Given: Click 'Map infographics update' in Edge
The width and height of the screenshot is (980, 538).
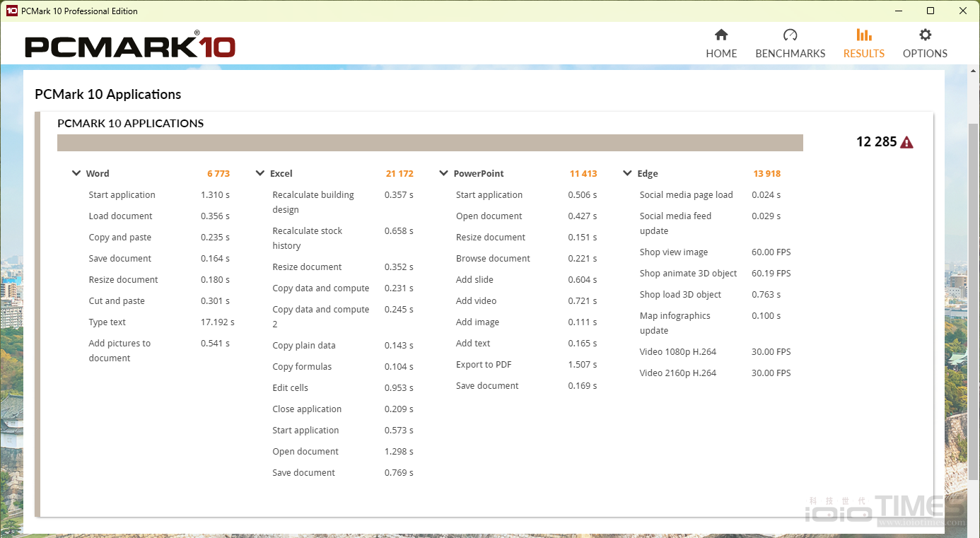Looking at the screenshot, I should pyautogui.click(x=675, y=323).
